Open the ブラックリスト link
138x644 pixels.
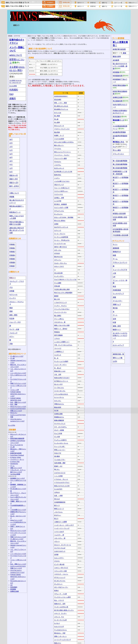point(118,154)
